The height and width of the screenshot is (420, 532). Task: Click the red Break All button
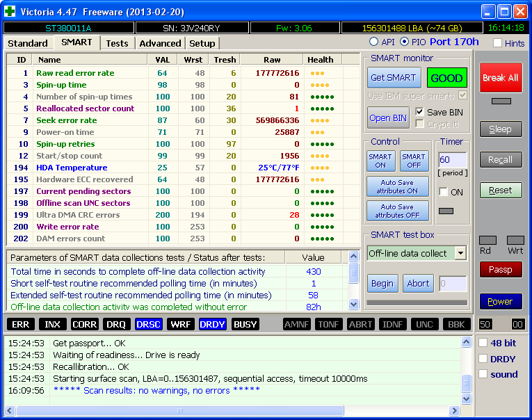(500, 78)
